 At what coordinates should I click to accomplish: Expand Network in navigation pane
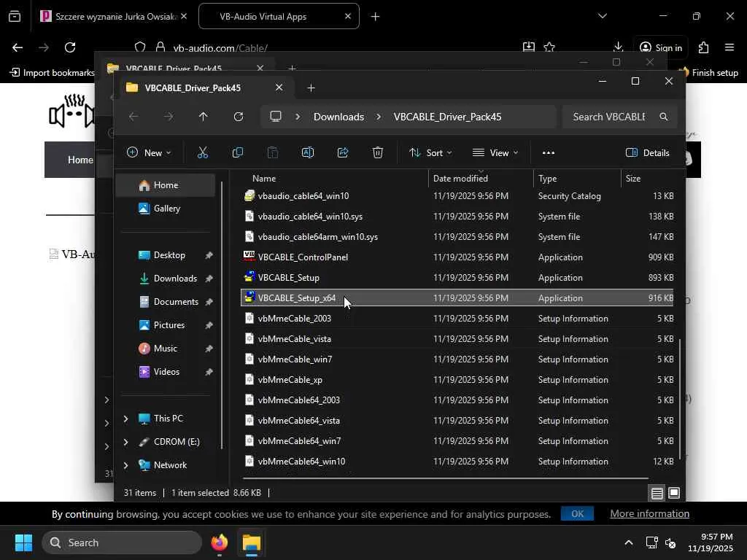[x=125, y=465]
